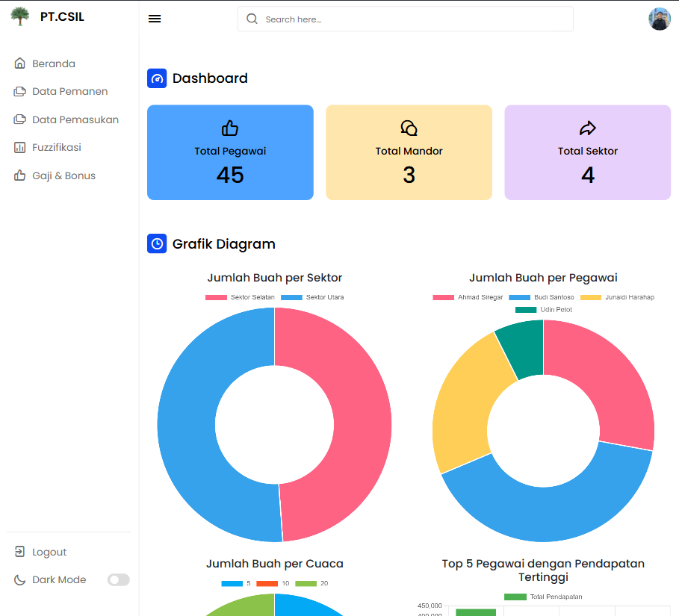The image size is (679, 616).
Task: Toggle the orange 10 legend in Cuaca chart
Action: (273, 584)
